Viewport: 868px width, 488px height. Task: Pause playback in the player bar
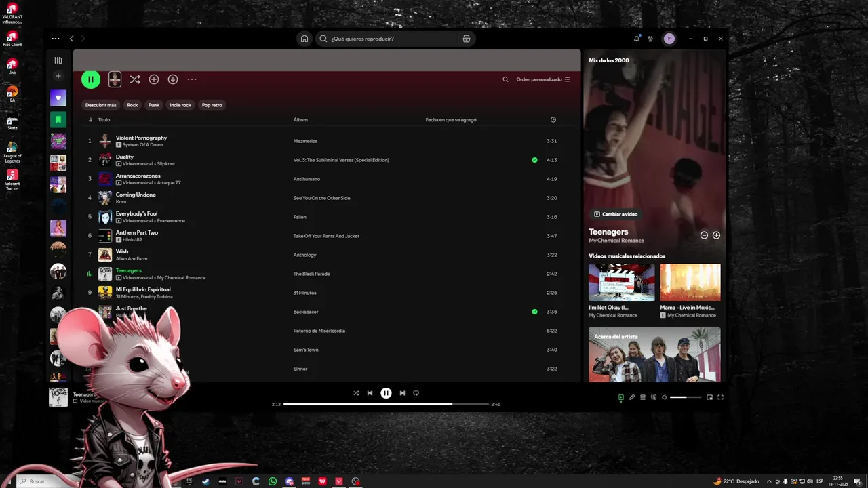(386, 393)
